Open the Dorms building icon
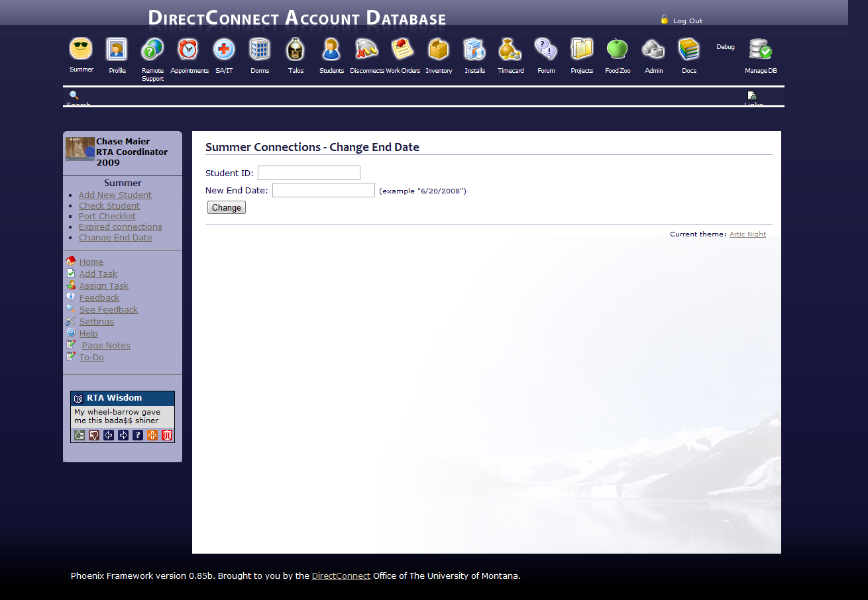 tap(260, 49)
